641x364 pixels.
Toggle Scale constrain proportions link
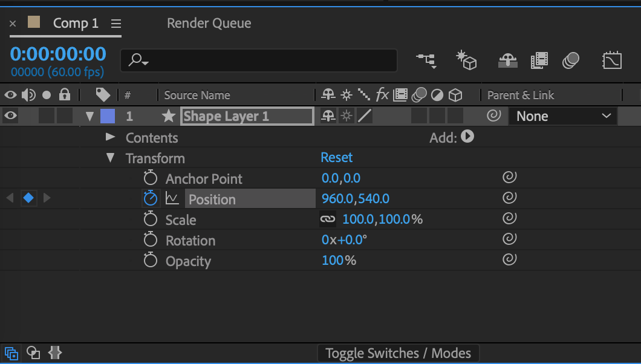pos(327,219)
